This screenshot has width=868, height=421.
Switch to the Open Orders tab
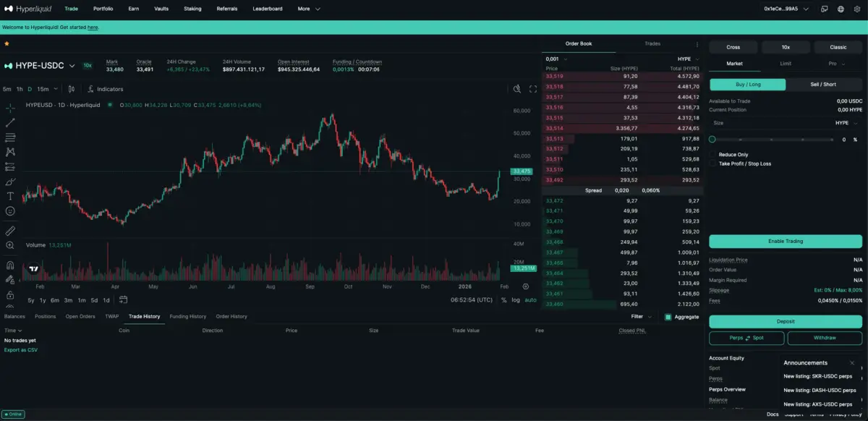click(80, 316)
